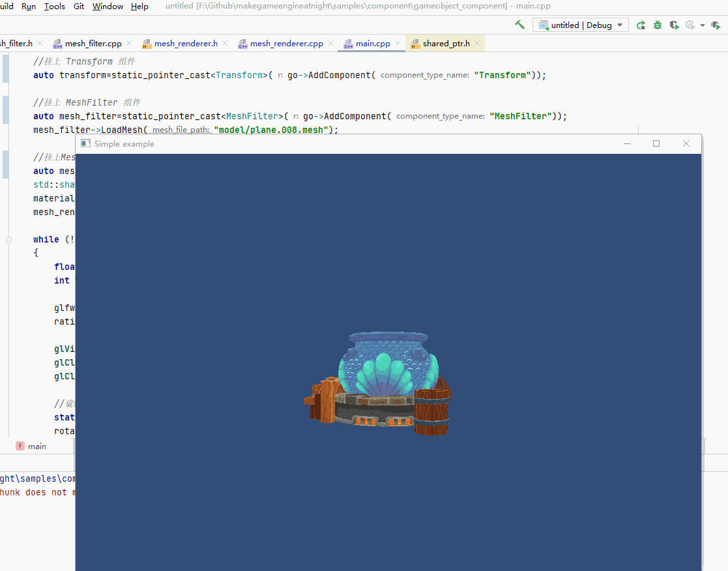Image resolution: width=728 pixels, height=571 pixels.
Task: Switch to mesh_renderer.h tab
Action: click(x=186, y=44)
